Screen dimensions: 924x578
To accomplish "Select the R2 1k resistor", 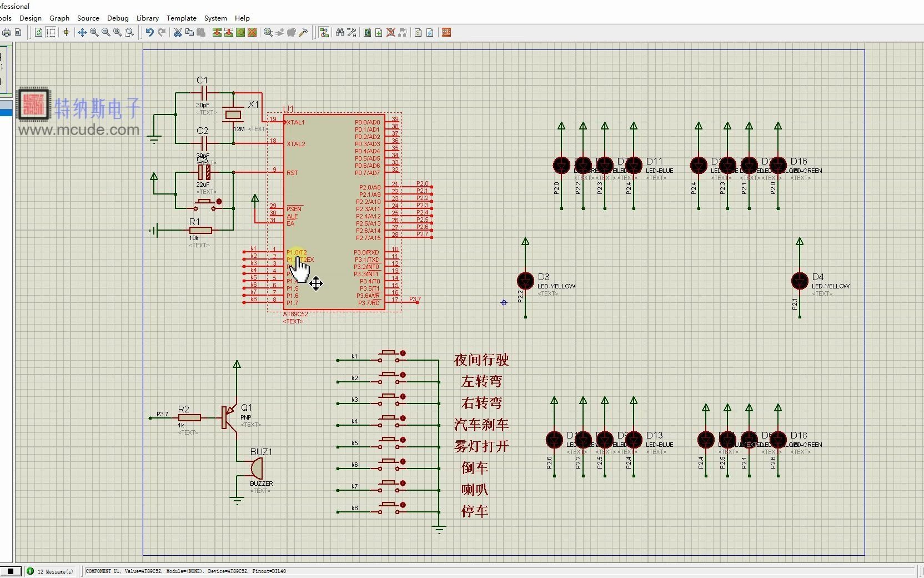I will pyautogui.click(x=189, y=417).
